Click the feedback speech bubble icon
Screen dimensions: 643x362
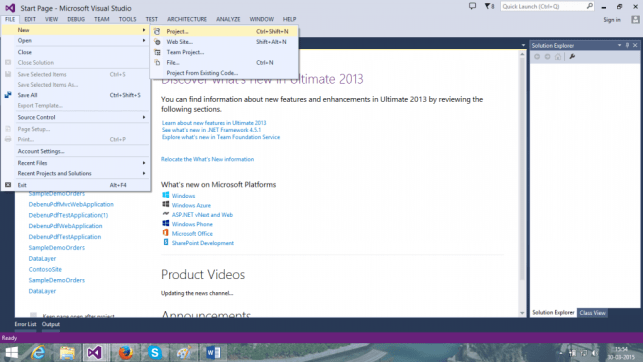[x=472, y=6]
